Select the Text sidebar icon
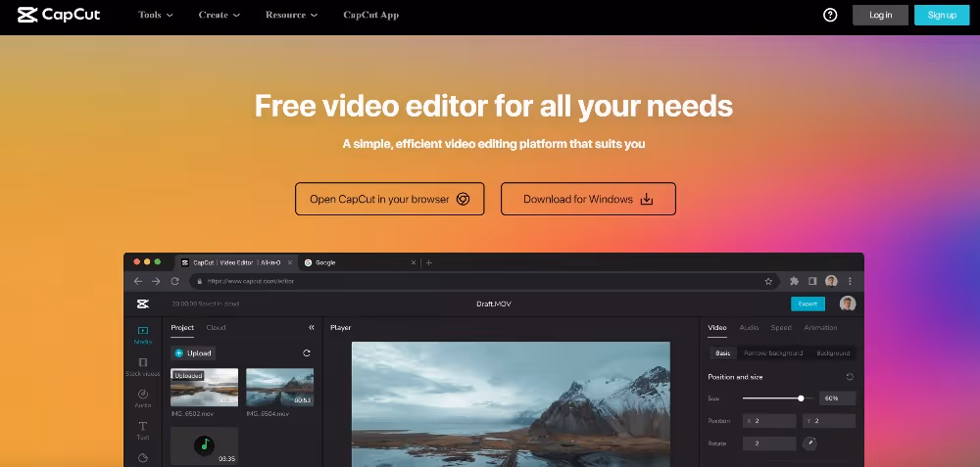Viewport: 980px width, 467px height. coord(142,426)
